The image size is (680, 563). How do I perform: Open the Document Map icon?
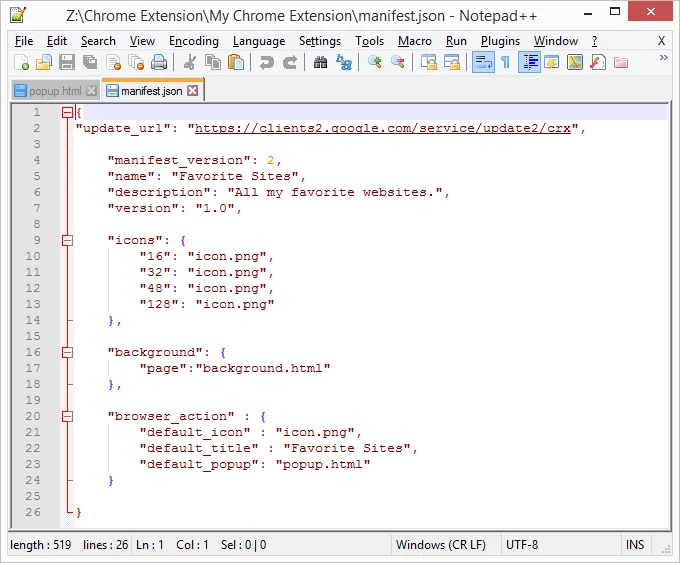(x=575, y=62)
